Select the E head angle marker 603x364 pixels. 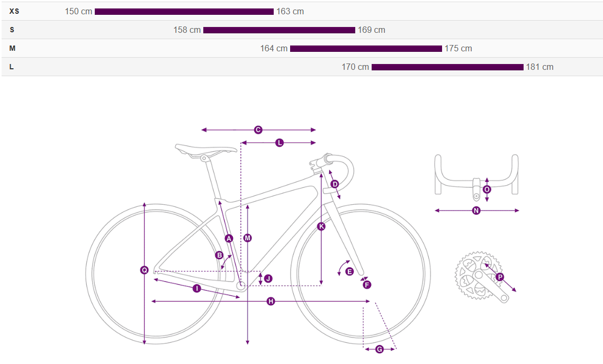point(349,272)
